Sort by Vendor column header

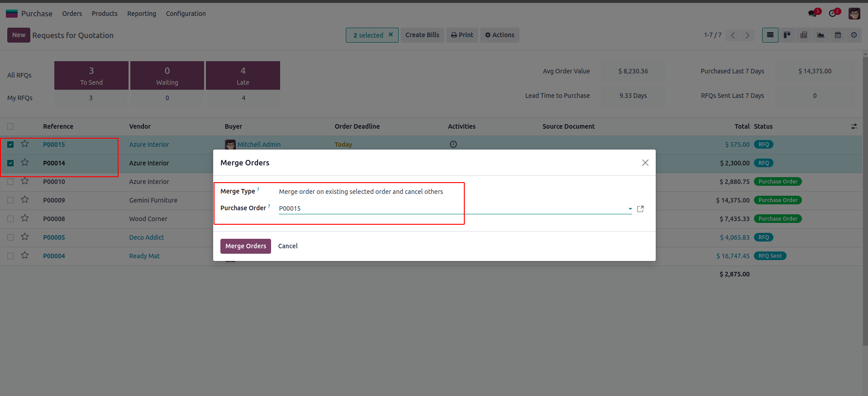(140, 126)
